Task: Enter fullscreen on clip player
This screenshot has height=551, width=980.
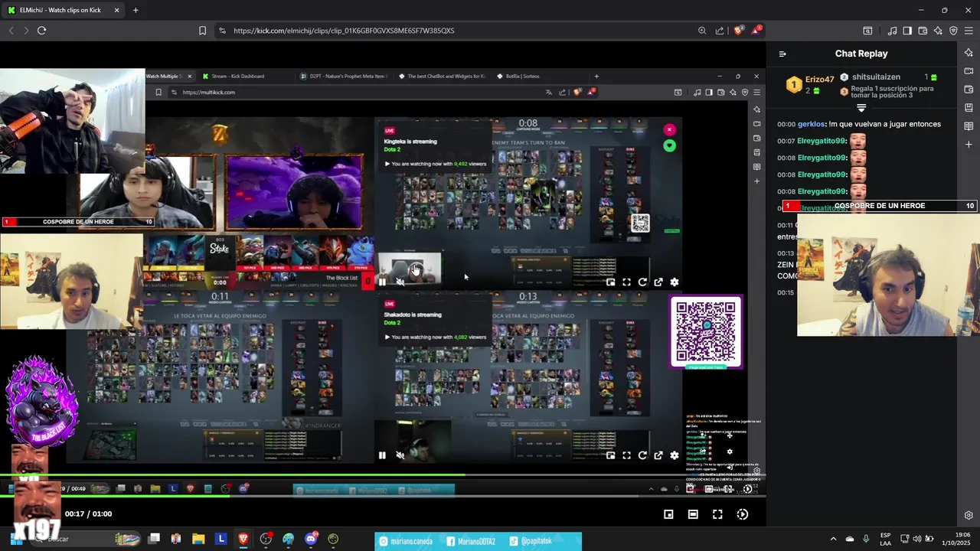Action: [717, 514]
